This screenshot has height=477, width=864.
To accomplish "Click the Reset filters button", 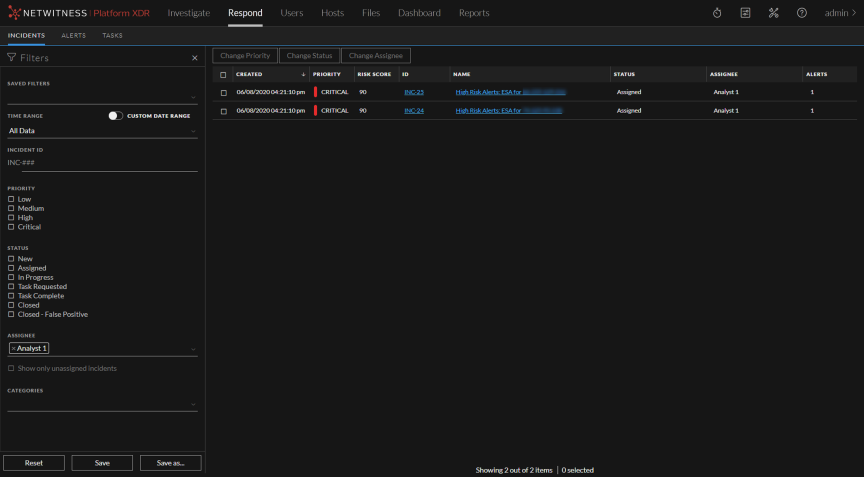I will 34,463.
